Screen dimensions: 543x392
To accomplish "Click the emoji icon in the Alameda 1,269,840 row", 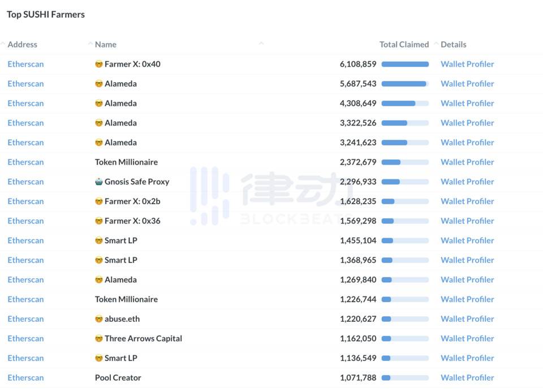I will pos(98,280).
